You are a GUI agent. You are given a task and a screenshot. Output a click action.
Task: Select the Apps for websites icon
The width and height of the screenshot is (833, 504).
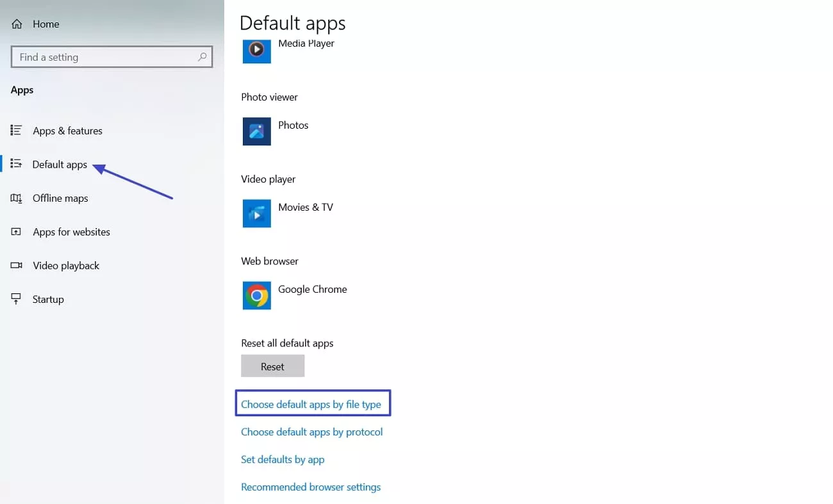coord(16,232)
